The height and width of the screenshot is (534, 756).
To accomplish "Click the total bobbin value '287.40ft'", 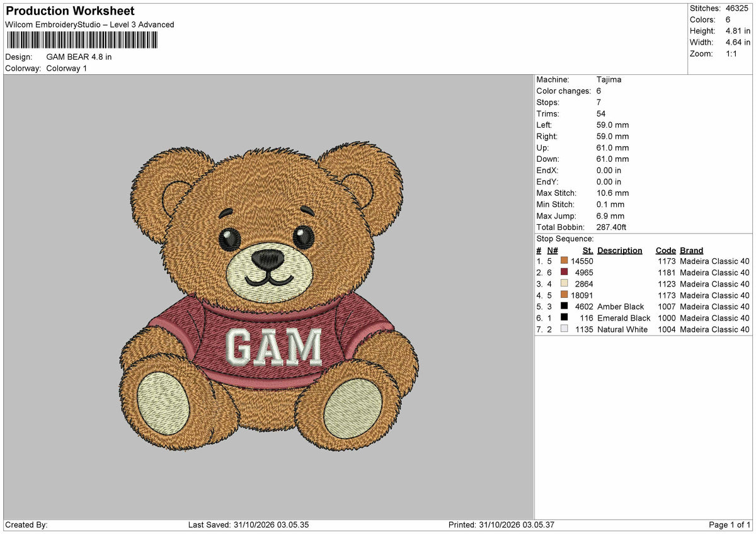I will (x=611, y=227).
